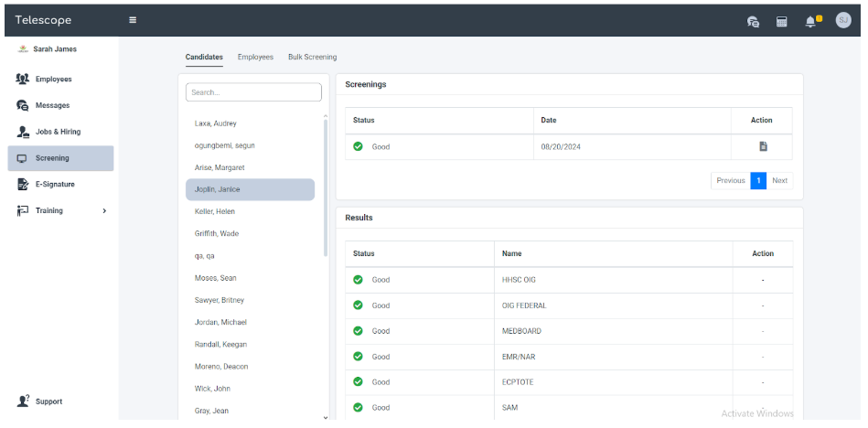Go to E-Signature in the sidebar

point(55,185)
